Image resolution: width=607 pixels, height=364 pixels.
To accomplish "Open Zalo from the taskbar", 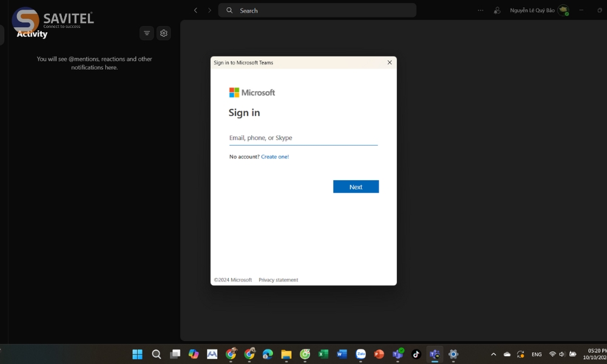I will (x=361, y=354).
